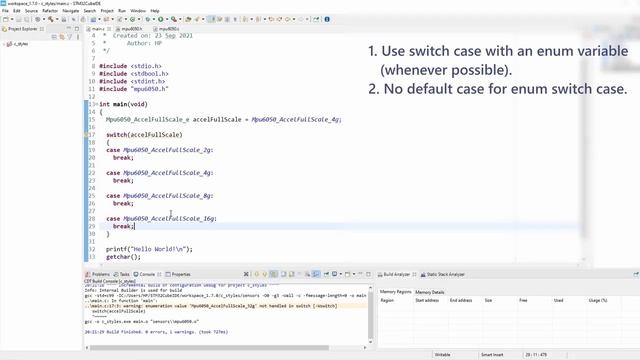This screenshot has width=640, height=360.
Task: Click the Writable status bar entry
Action: 442,355
